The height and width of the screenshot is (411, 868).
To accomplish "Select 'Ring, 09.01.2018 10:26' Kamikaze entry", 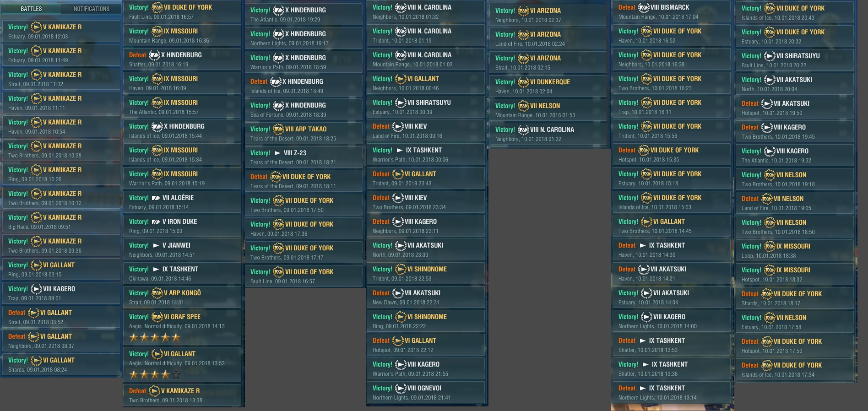I will [x=61, y=174].
